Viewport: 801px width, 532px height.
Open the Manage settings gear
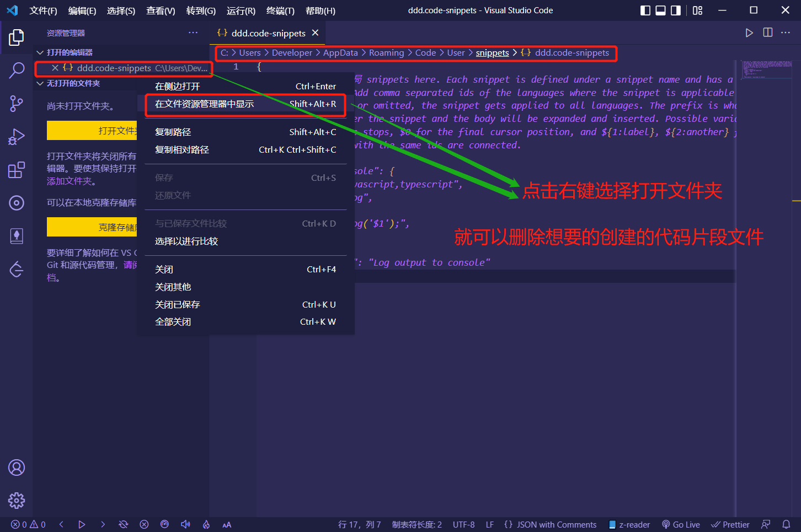(x=17, y=501)
